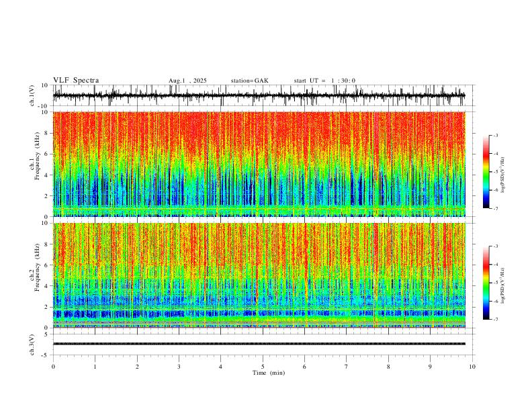Click the ch.1 PSD color scale bar

(486, 172)
